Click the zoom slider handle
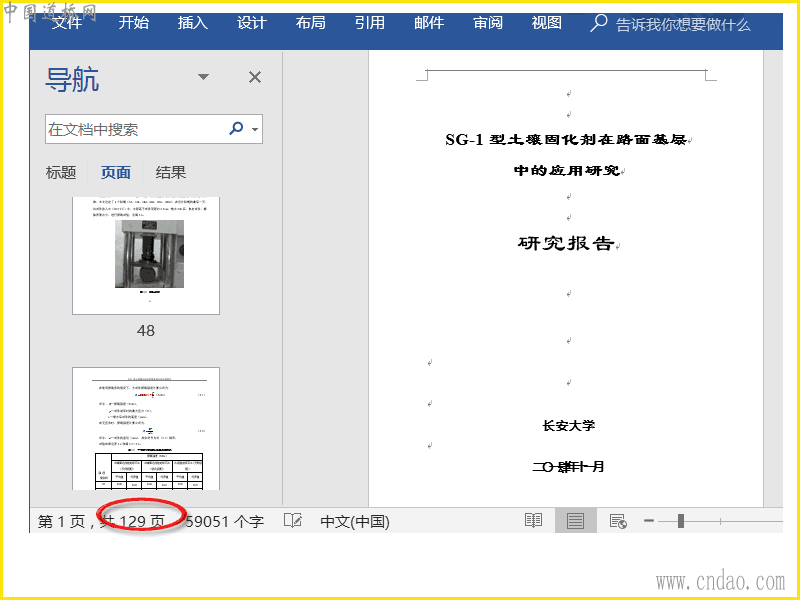800x600 pixels. 681,521
